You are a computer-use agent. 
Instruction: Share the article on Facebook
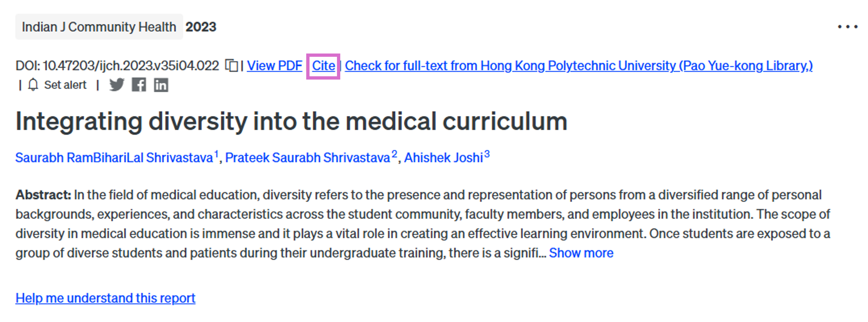(x=139, y=85)
